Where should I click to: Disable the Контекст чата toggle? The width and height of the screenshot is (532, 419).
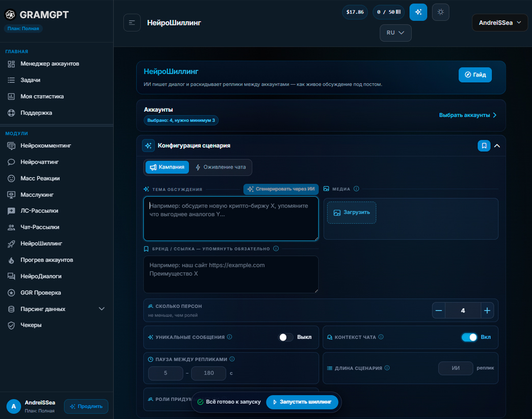469,337
